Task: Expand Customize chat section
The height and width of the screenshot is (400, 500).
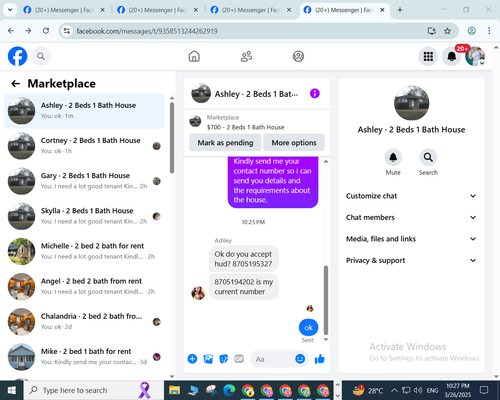Action: [x=411, y=196]
